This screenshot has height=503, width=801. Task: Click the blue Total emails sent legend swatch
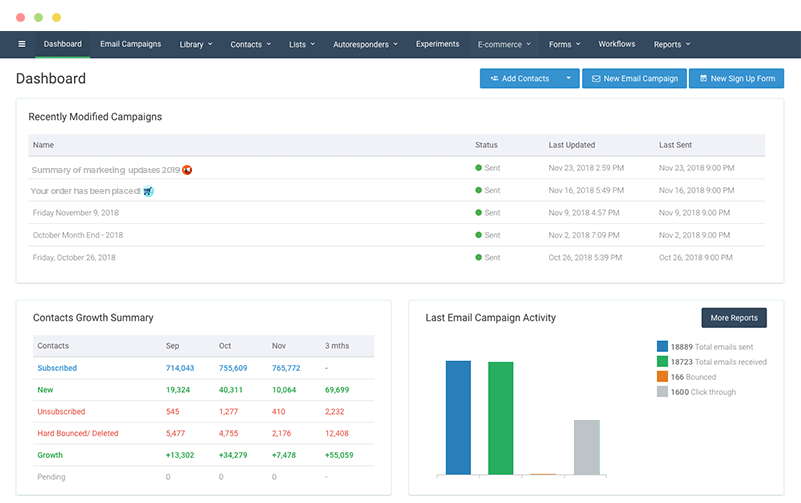click(x=662, y=346)
